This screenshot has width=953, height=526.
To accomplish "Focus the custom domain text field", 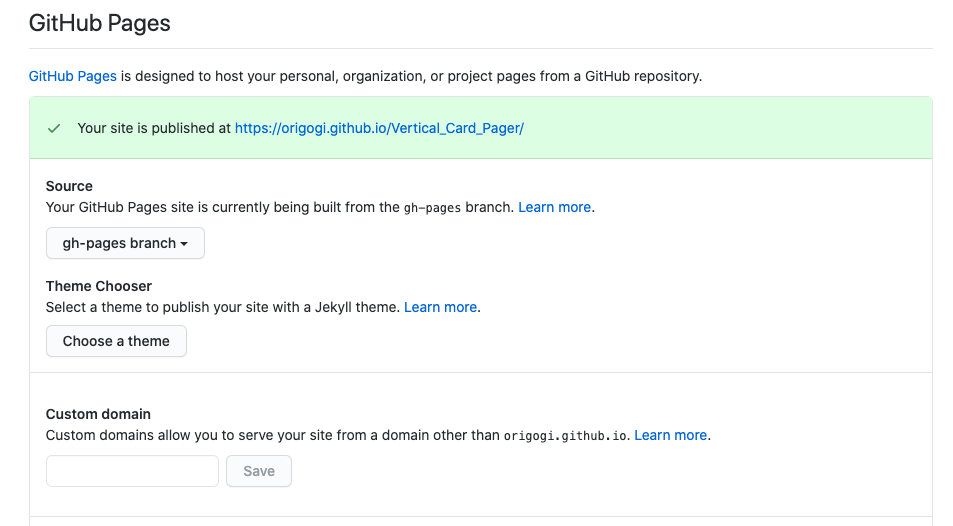I will [x=132, y=471].
